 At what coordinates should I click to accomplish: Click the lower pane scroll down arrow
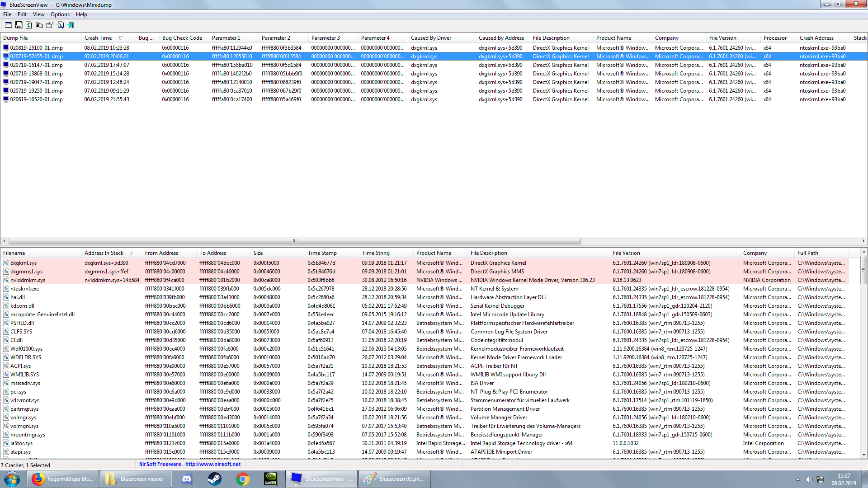pos(863,455)
